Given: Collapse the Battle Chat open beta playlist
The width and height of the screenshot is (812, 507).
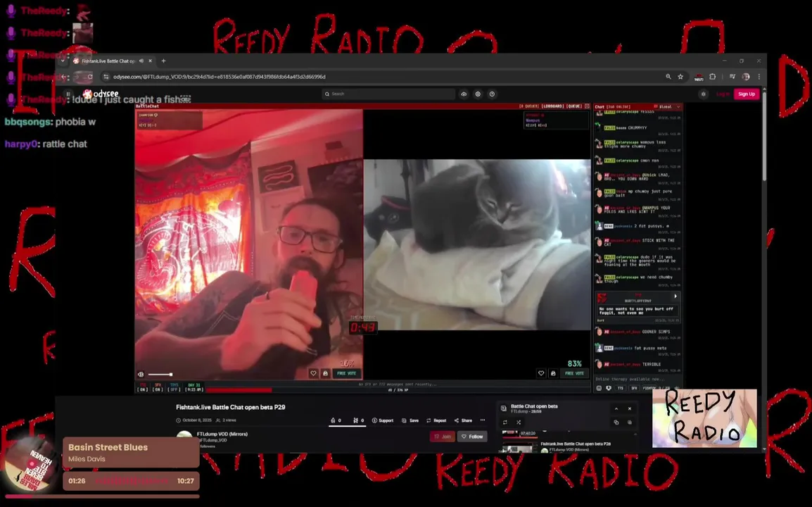Looking at the screenshot, I should coord(616,408).
